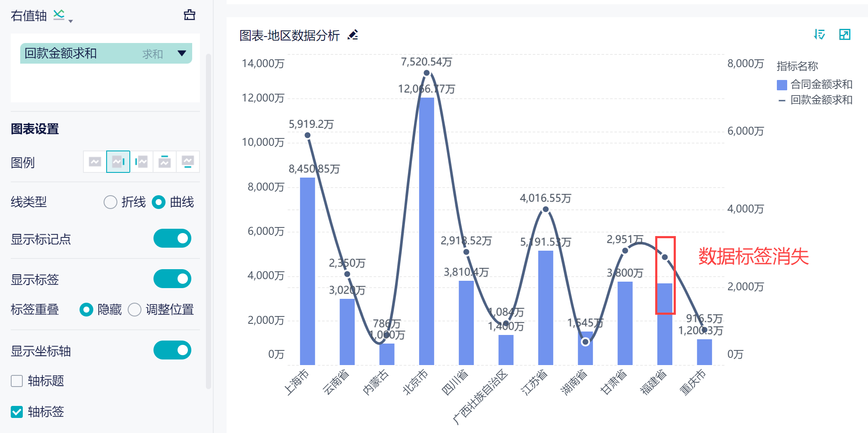This screenshot has width=868, height=433.
Task: Click the 北京市 bar in the chart
Action: [426, 231]
